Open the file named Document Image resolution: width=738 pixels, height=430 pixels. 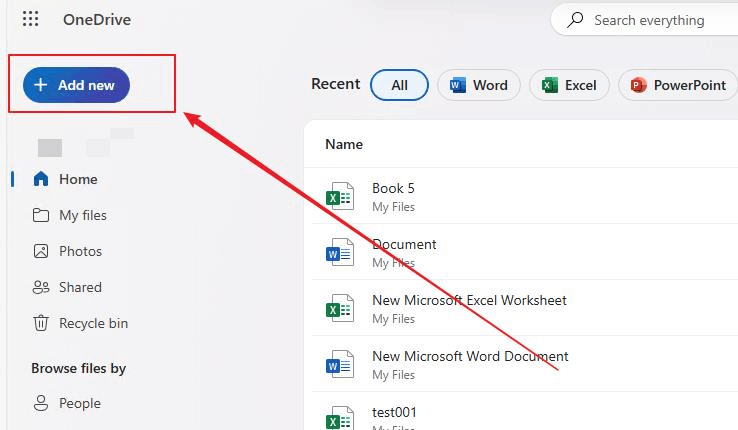pos(404,244)
